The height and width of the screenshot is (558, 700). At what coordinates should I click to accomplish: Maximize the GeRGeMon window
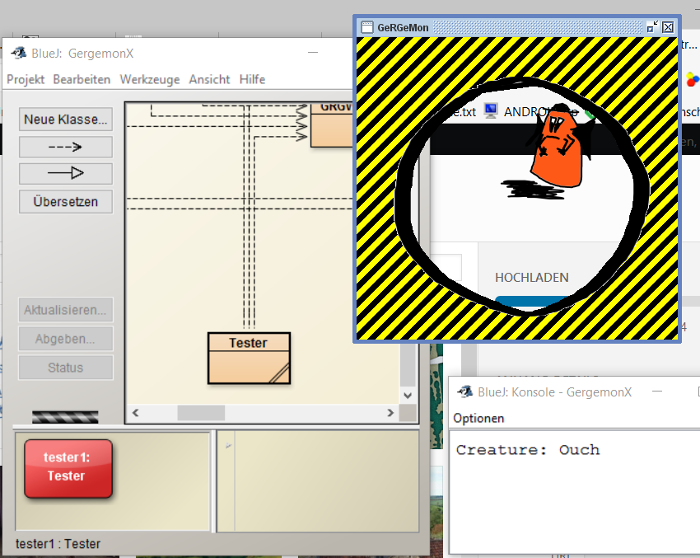tap(652, 27)
